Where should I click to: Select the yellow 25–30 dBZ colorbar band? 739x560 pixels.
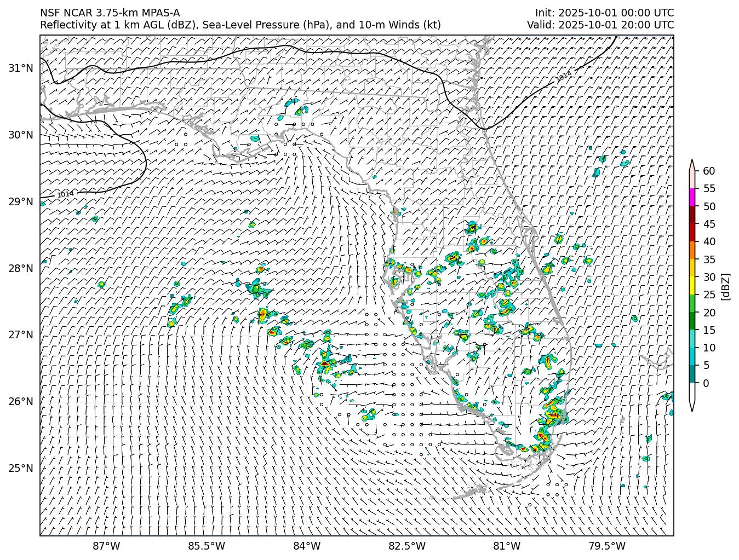[x=692, y=286]
